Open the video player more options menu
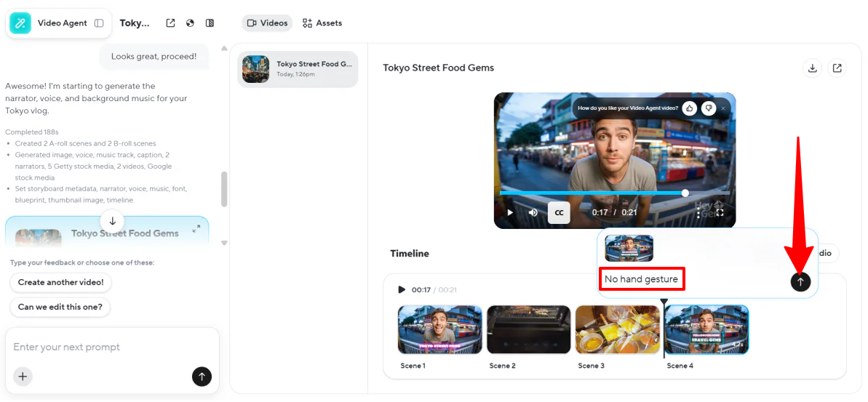Image resolution: width=868 pixels, height=402 pixels. pos(698,212)
